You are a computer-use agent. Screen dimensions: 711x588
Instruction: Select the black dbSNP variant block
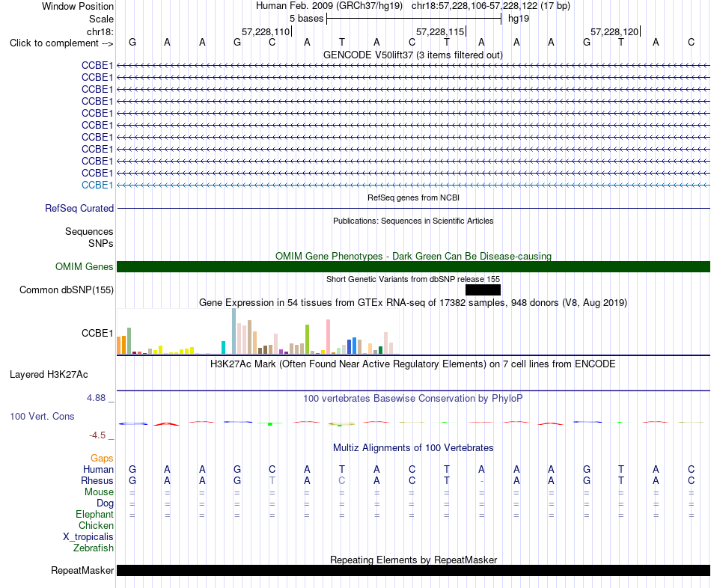click(483, 290)
